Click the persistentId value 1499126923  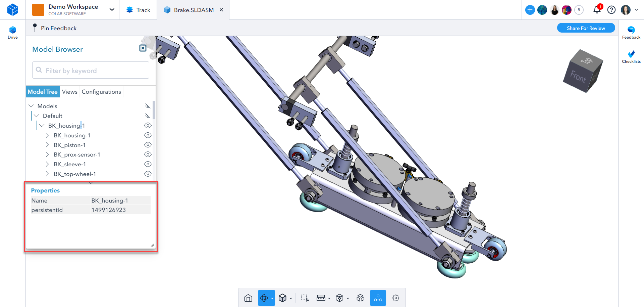point(109,210)
